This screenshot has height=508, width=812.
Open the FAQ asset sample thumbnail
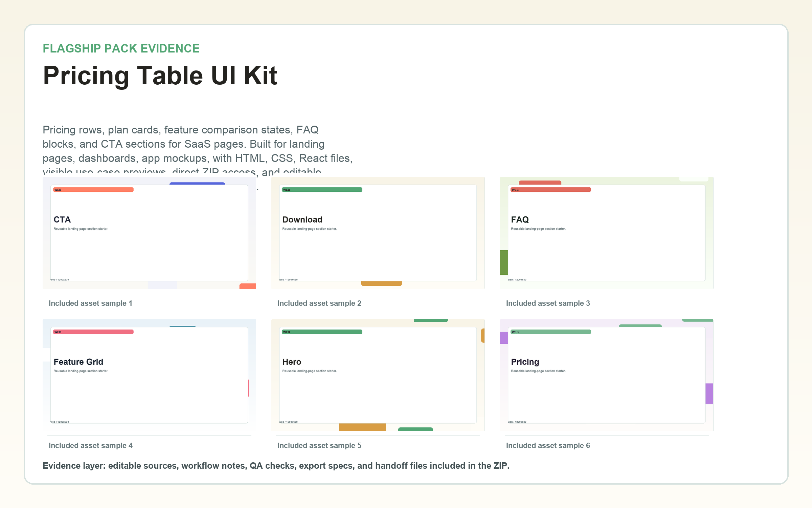[x=607, y=233]
